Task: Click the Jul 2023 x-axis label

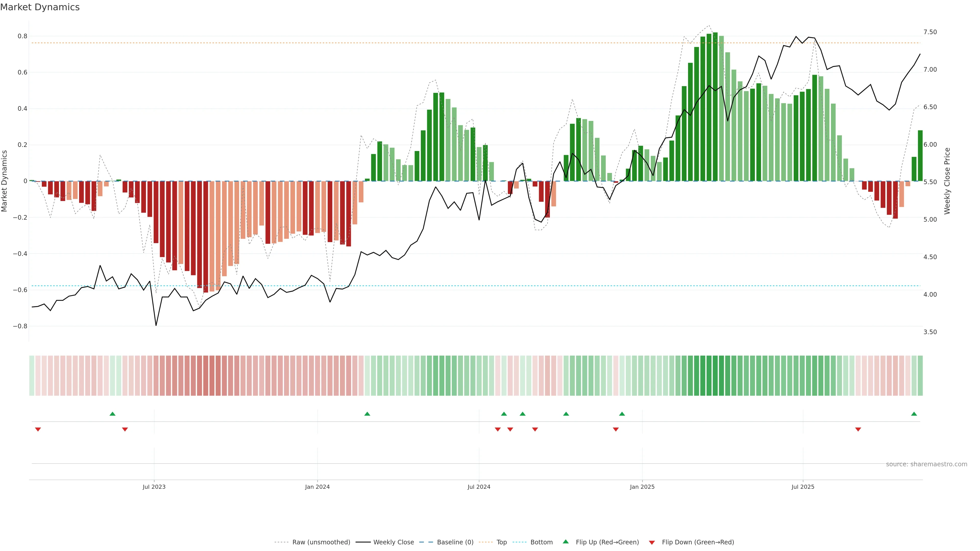Action: tap(154, 487)
